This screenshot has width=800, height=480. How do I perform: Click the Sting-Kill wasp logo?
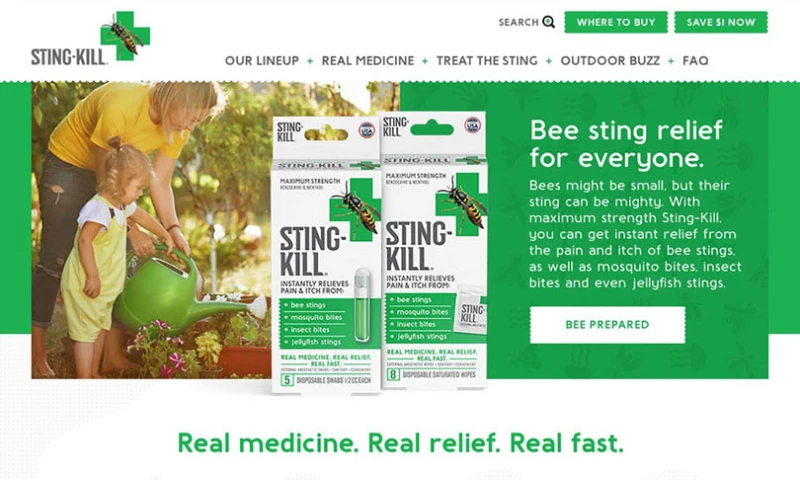pos(90,38)
